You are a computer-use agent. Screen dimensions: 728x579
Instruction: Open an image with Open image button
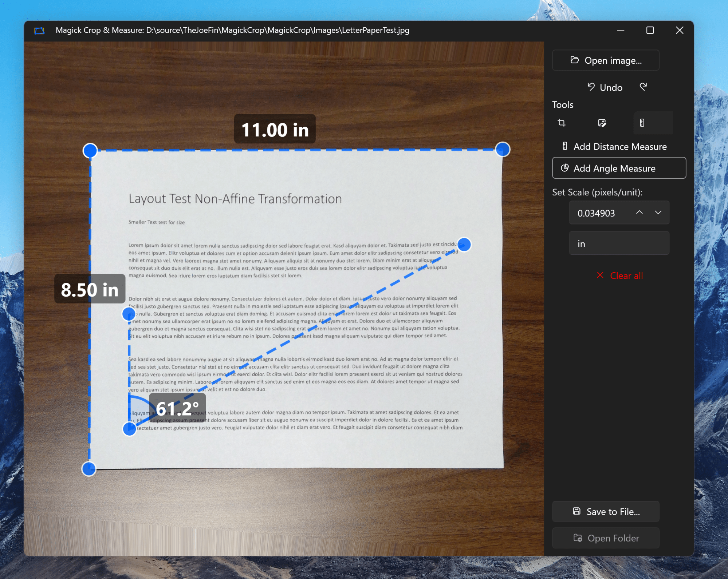(x=606, y=60)
